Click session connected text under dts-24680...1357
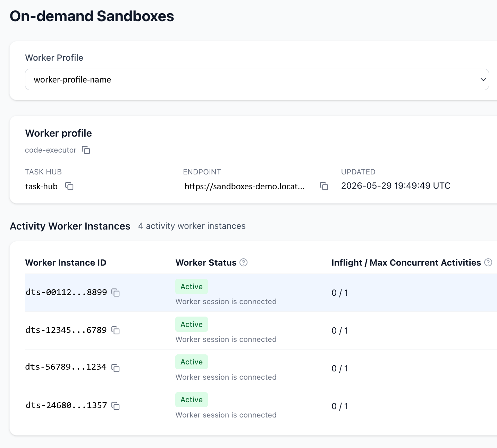Screen dimensions: 497x448 tap(226, 415)
